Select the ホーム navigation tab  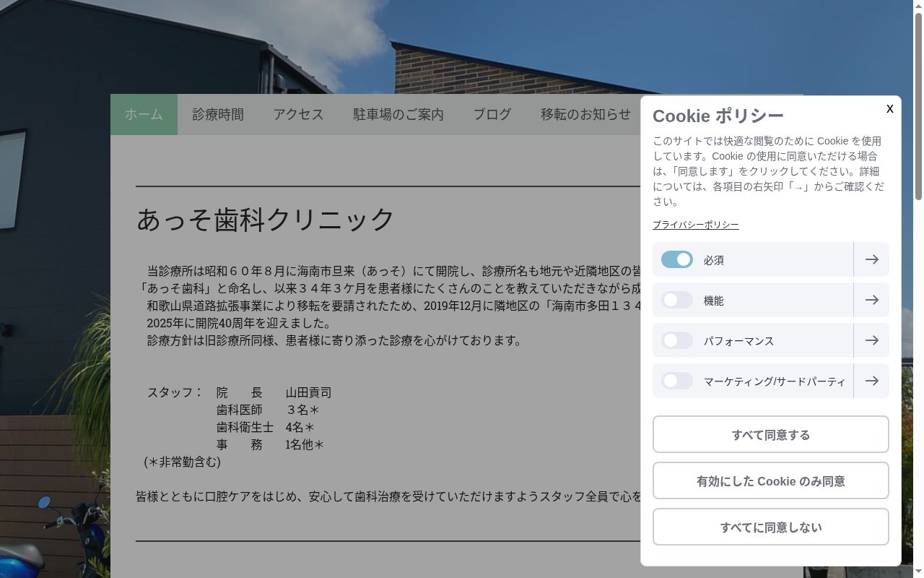(x=144, y=114)
